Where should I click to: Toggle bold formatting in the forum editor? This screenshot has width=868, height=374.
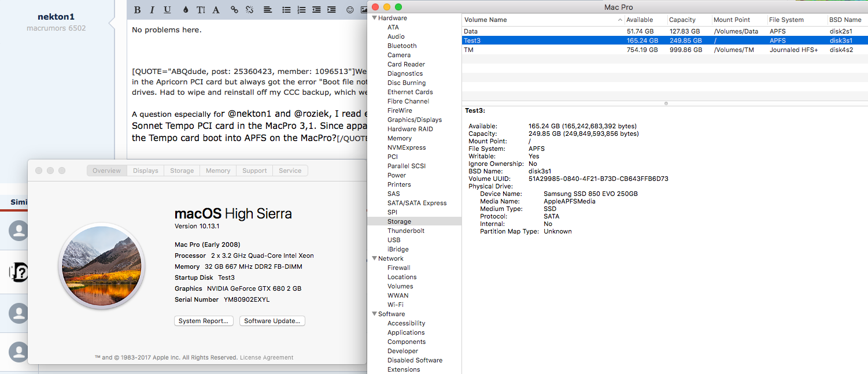click(137, 10)
